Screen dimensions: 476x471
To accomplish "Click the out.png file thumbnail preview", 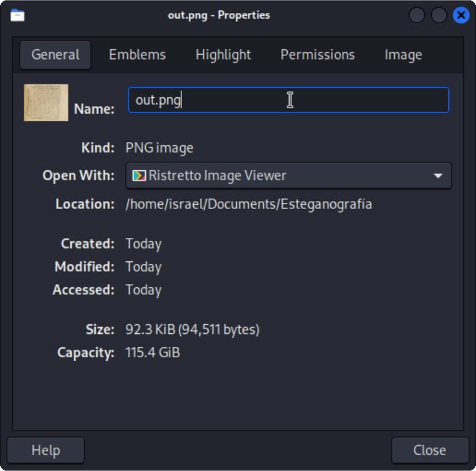I will [46, 103].
